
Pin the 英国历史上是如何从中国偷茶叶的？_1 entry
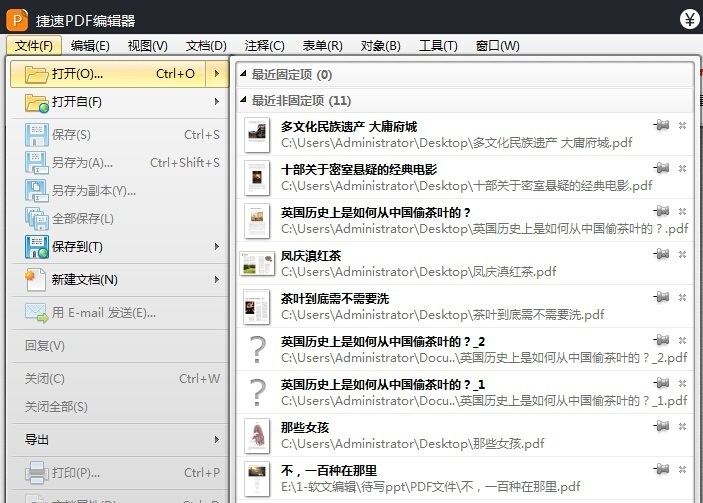tap(661, 383)
